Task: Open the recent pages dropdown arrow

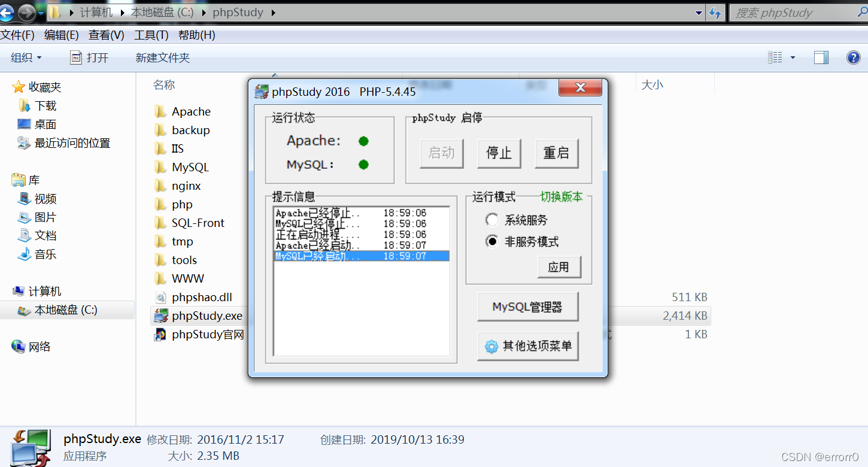Action: [x=41, y=13]
